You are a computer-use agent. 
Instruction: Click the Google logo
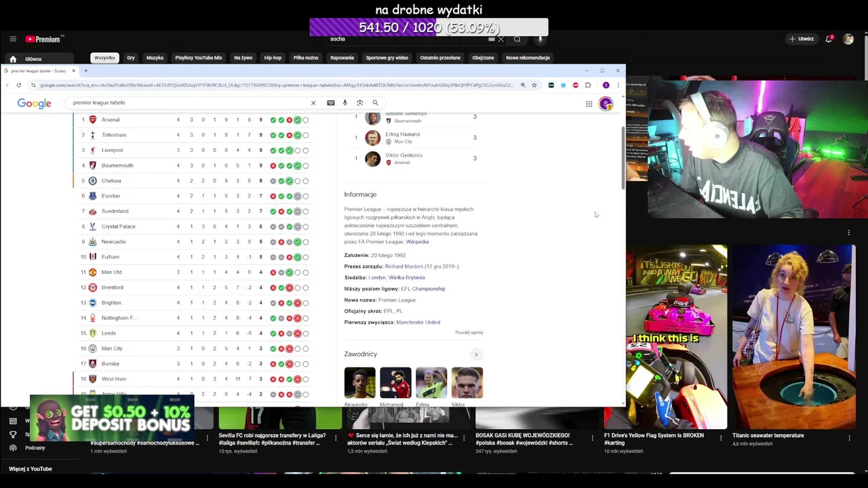(35, 103)
